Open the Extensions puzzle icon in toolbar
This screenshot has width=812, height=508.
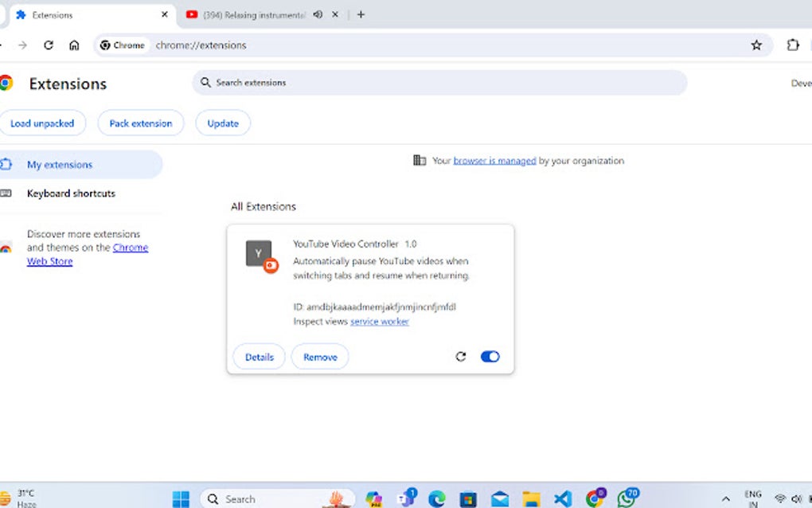click(792, 45)
